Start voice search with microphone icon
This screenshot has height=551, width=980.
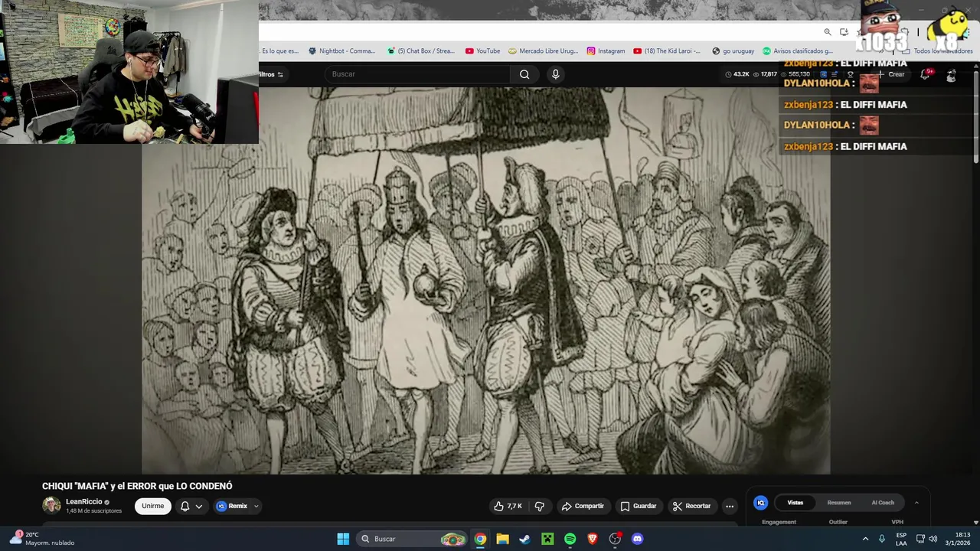pos(556,74)
